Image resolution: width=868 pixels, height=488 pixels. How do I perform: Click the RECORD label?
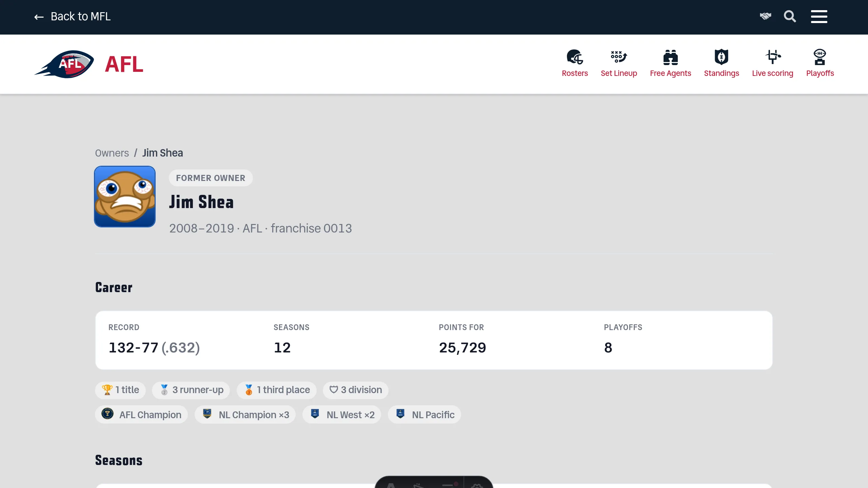click(124, 327)
